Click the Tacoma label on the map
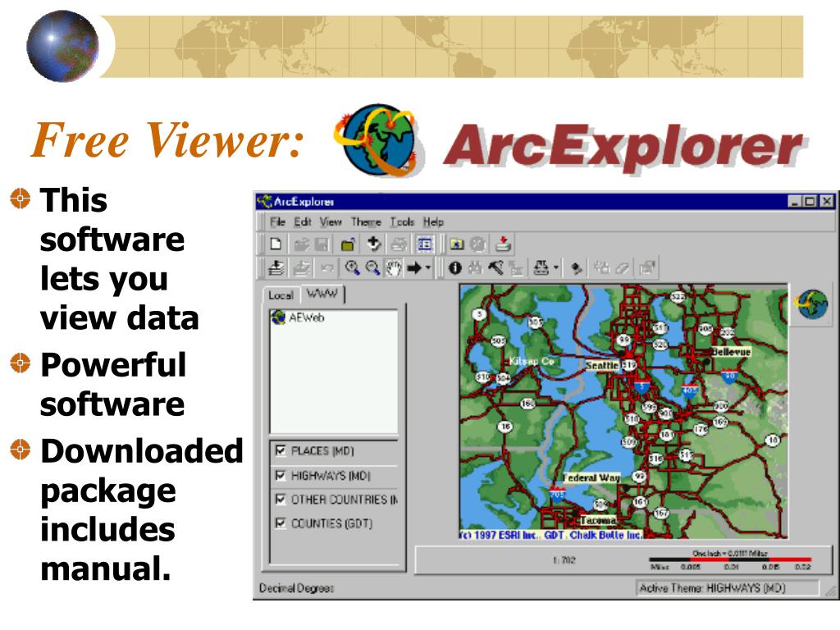 (597, 520)
